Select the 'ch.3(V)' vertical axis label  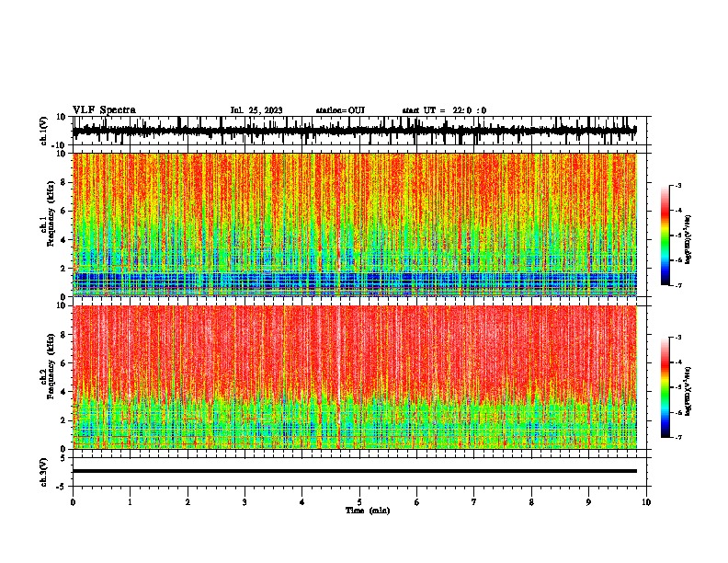[x=44, y=472]
